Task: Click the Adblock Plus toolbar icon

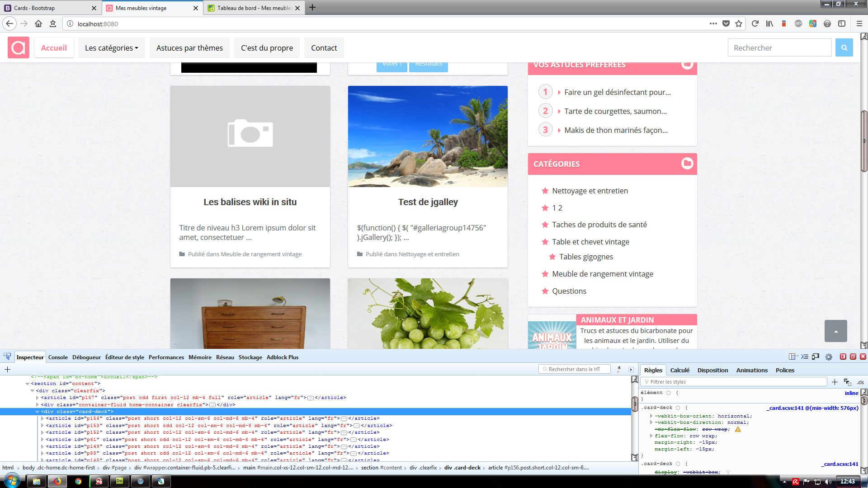Action: click(798, 23)
